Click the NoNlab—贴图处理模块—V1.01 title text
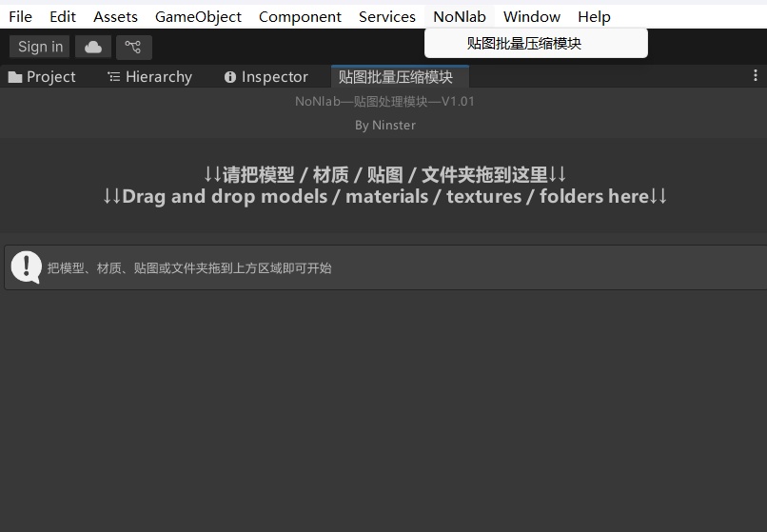 [x=384, y=101]
